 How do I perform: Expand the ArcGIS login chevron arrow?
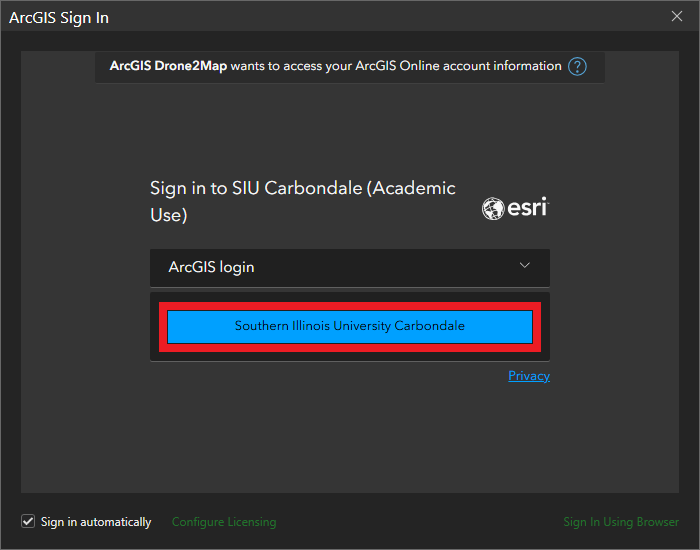[525, 266]
